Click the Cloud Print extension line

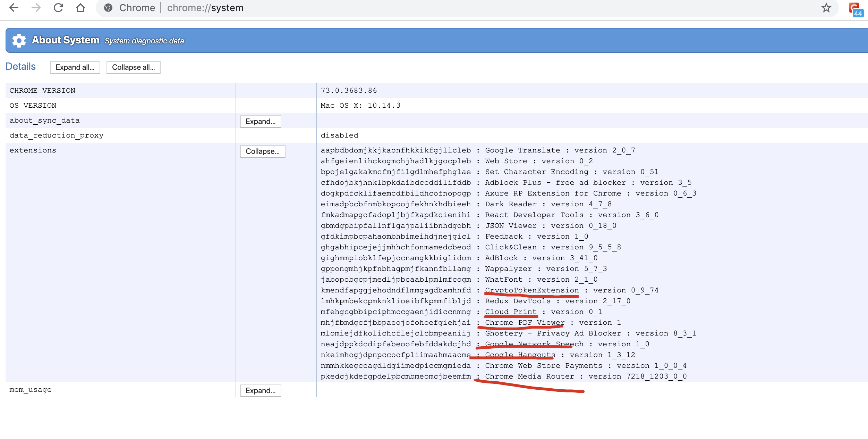(x=461, y=312)
